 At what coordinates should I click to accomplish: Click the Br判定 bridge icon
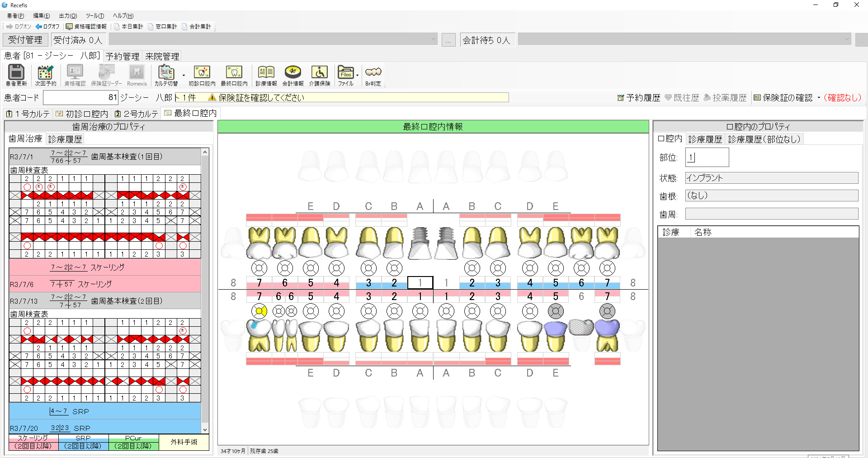tap(373, 75)
